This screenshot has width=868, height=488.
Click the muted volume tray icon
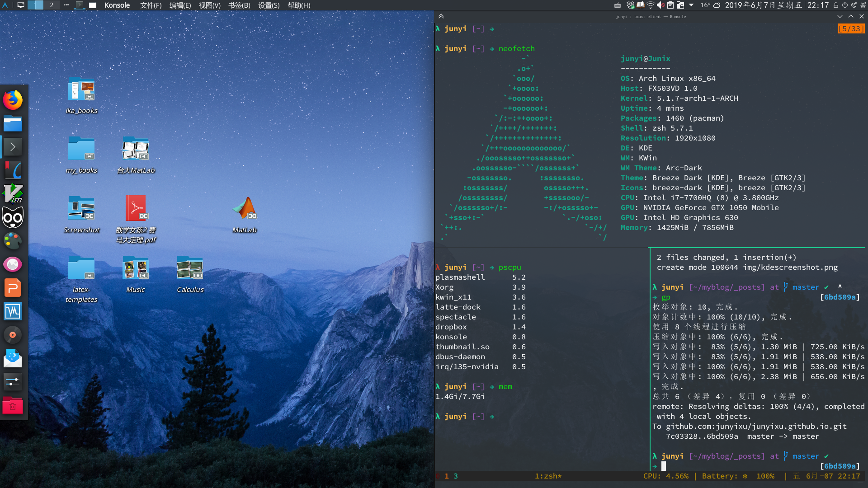[660, 5]
